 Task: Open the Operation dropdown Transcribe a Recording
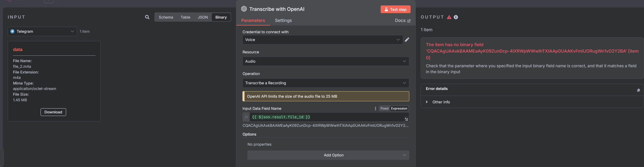point(326,83)
